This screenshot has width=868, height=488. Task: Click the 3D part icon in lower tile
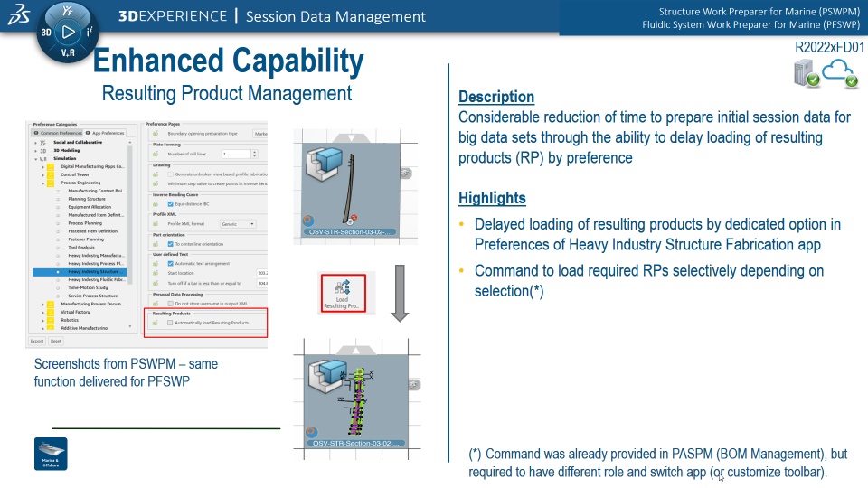[x=326, y=376]
